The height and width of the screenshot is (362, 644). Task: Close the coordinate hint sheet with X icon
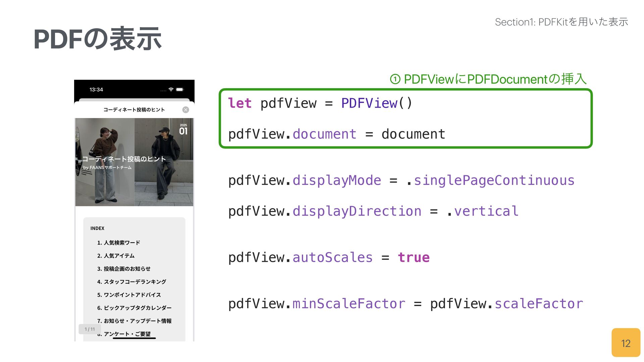click(185, 110)
